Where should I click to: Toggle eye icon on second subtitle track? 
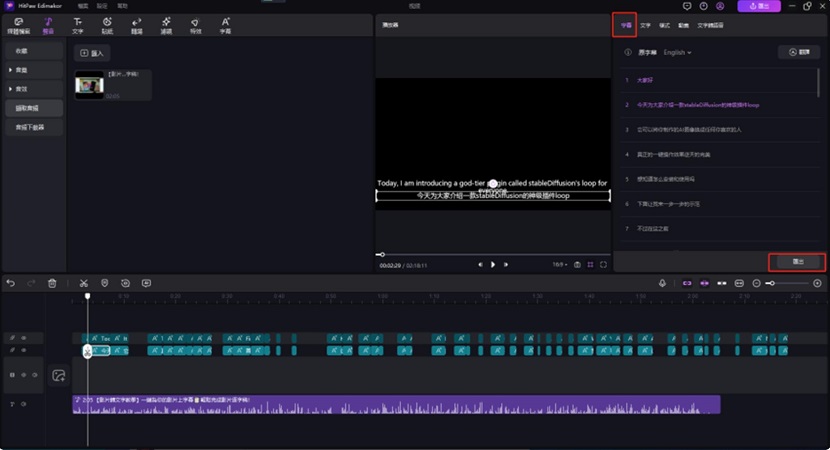click(x=23, y=350)
